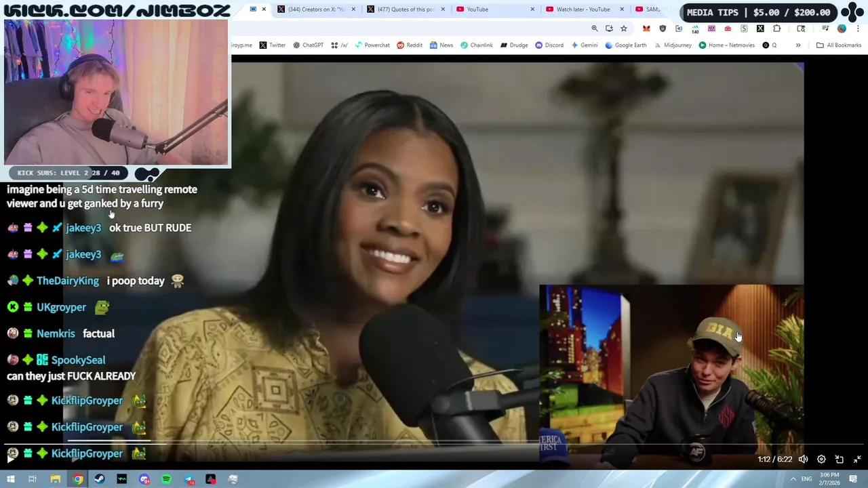This screenshot has width=868, height=488.
Task: Open Chrome three-dot menu
Action: click(858, 28)
